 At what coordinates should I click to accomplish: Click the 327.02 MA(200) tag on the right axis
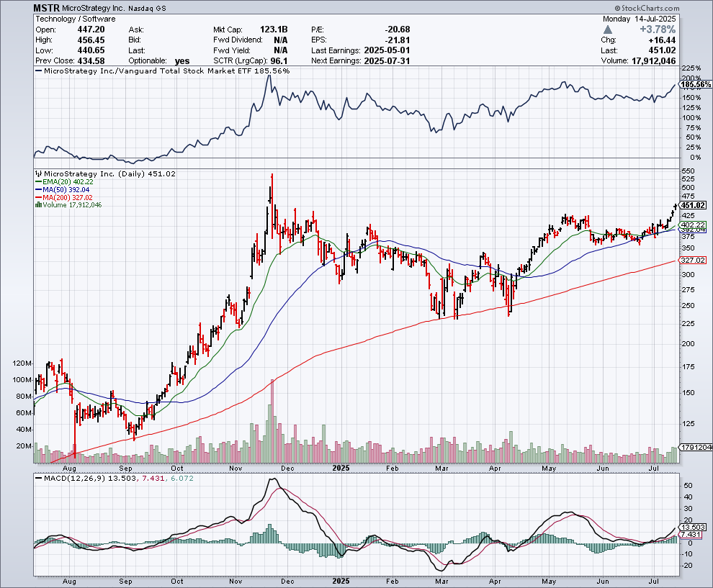[x=694, y=261]
